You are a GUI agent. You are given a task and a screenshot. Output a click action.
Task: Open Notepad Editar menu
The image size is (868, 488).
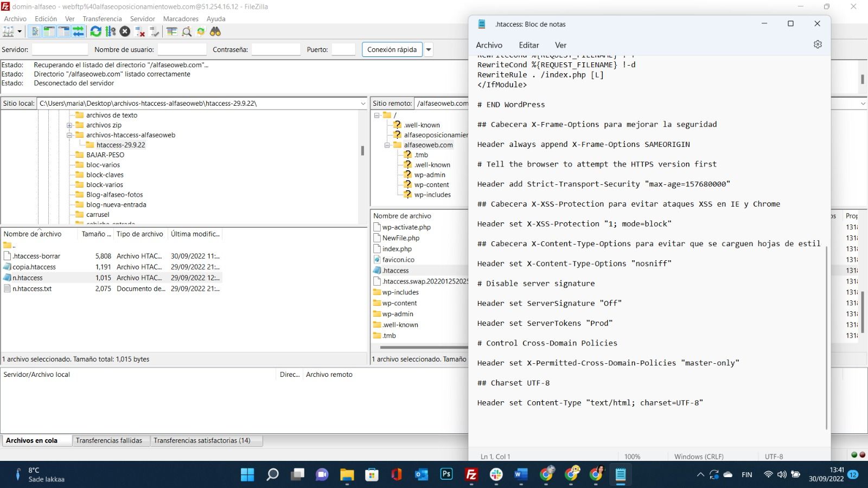click(x=529, y=45)
